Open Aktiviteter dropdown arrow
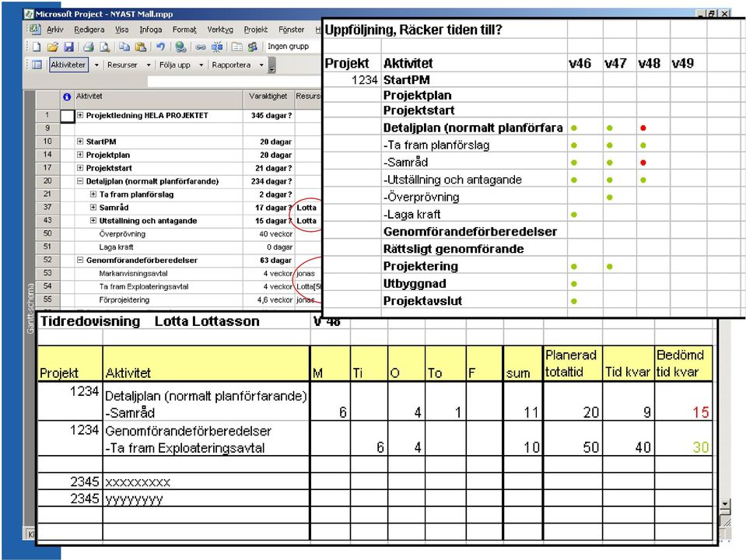Viewport: 746px width, 560px height. click(x=96, y=65)
